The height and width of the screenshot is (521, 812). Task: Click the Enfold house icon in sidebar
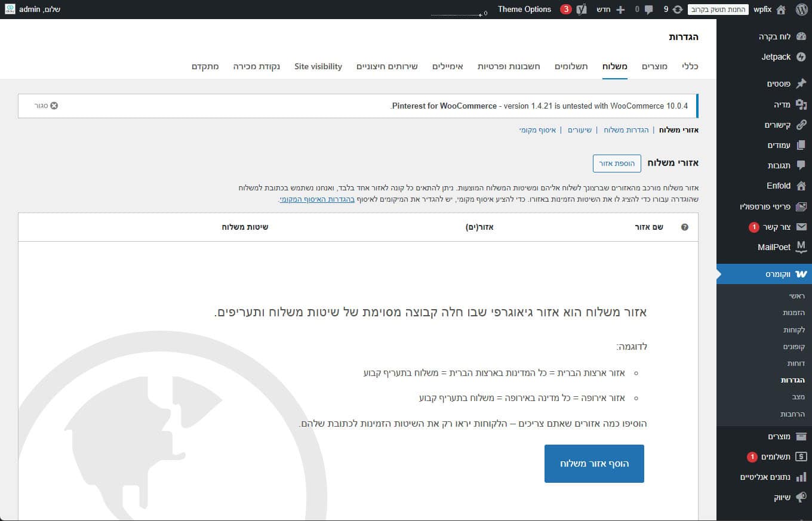(801, 186)
